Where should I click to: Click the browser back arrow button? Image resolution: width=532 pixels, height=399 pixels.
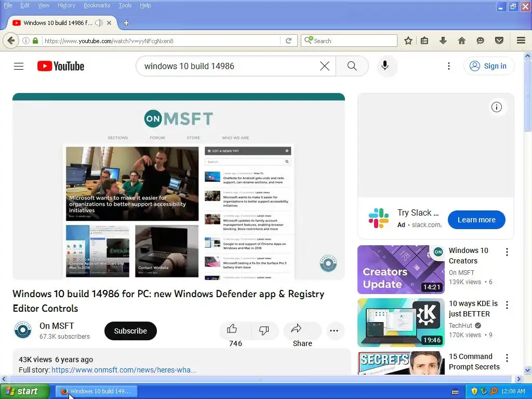[x=11, y=41]
